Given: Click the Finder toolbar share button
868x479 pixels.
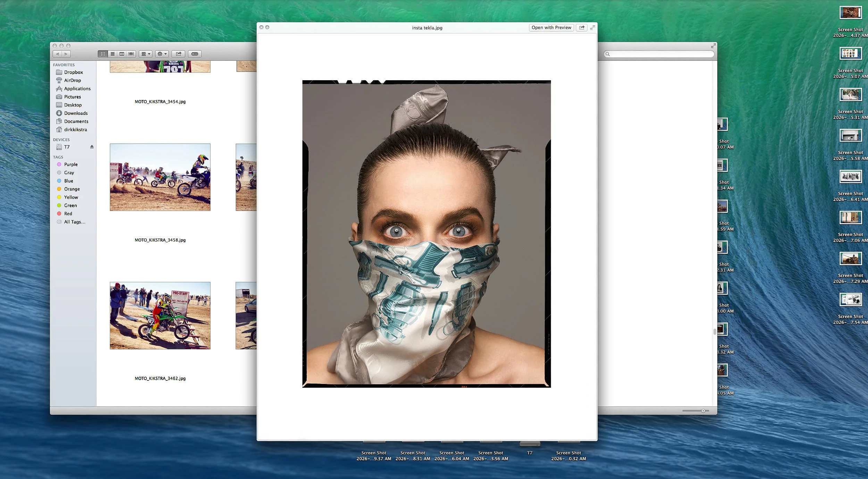Looking at the screenshot, I should [x=178, y=54].
